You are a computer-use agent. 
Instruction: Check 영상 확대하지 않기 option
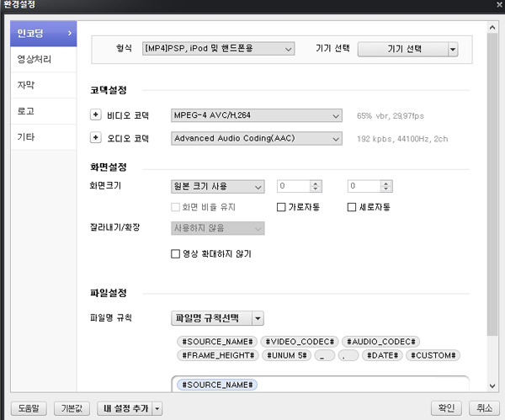[176, 254]
